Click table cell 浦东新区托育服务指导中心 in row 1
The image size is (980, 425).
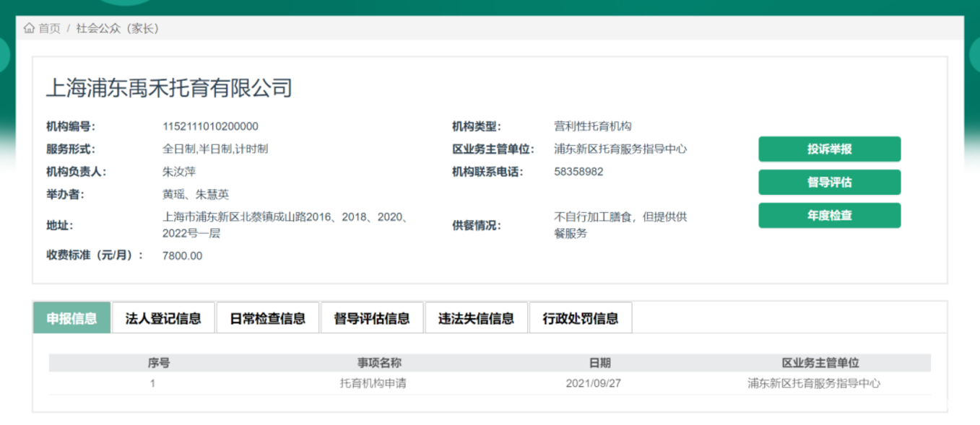(814, 383)
